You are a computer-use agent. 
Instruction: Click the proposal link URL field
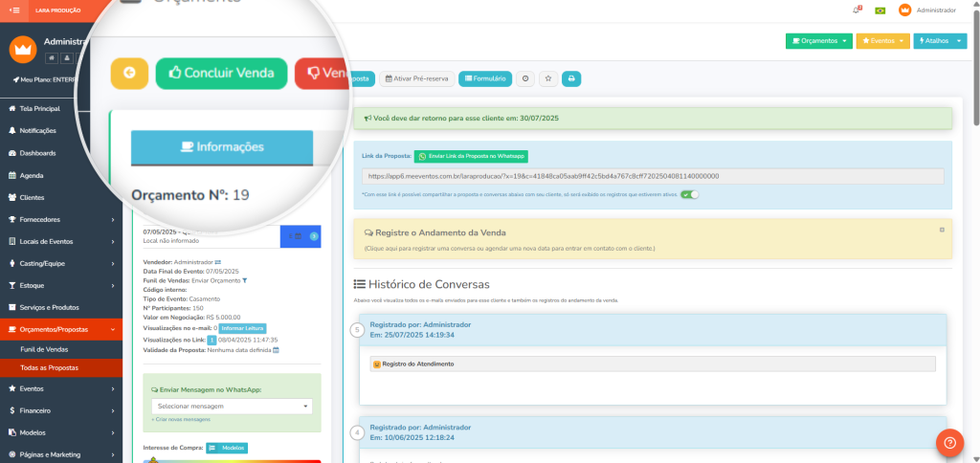tap(653, 176)
